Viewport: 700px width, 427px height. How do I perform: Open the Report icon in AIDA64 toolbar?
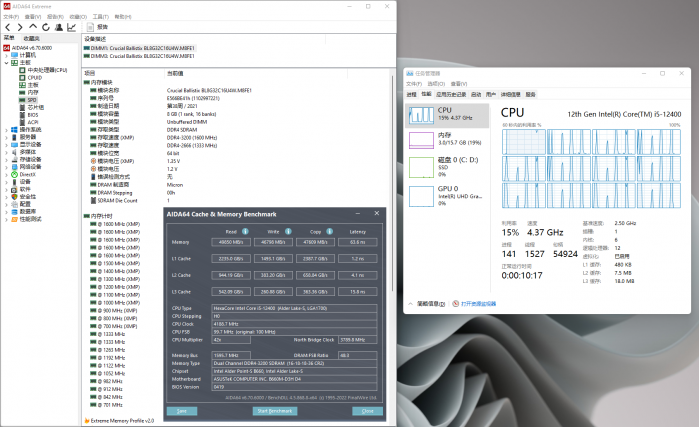tap(95, 27)
